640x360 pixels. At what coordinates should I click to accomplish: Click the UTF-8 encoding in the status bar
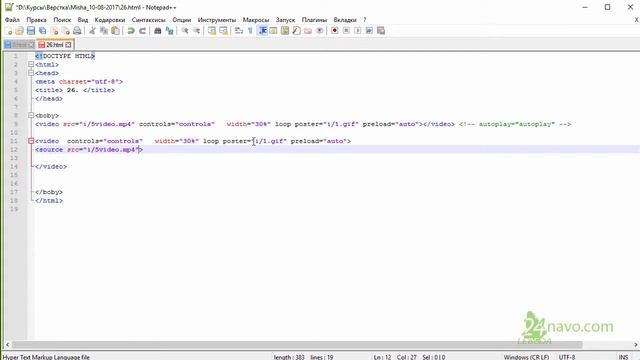point(567,357)
